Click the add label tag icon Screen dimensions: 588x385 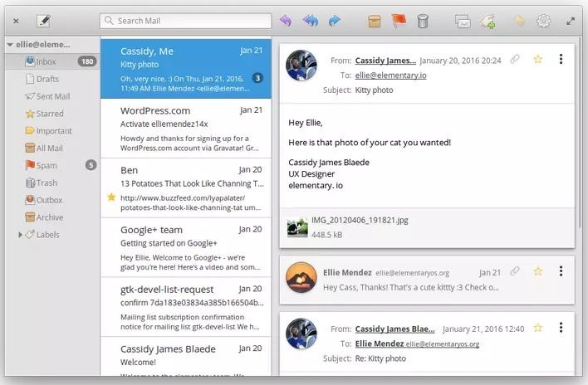click(488, 22)
